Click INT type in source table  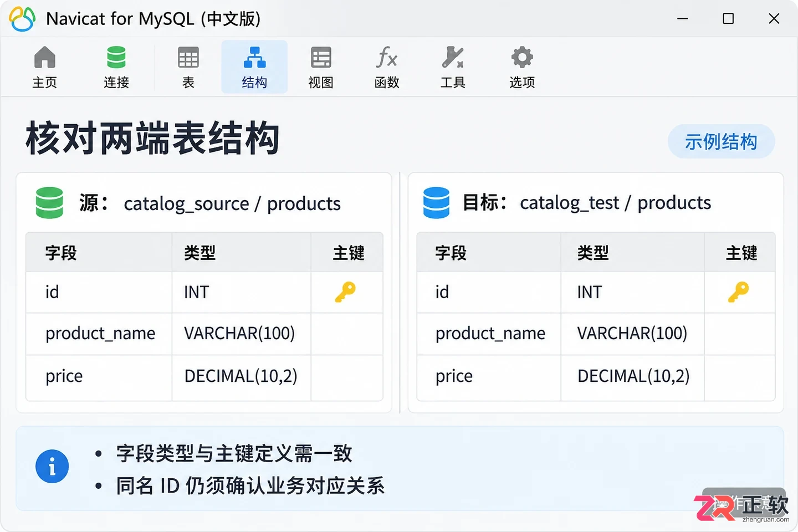[x=197, y=292]
